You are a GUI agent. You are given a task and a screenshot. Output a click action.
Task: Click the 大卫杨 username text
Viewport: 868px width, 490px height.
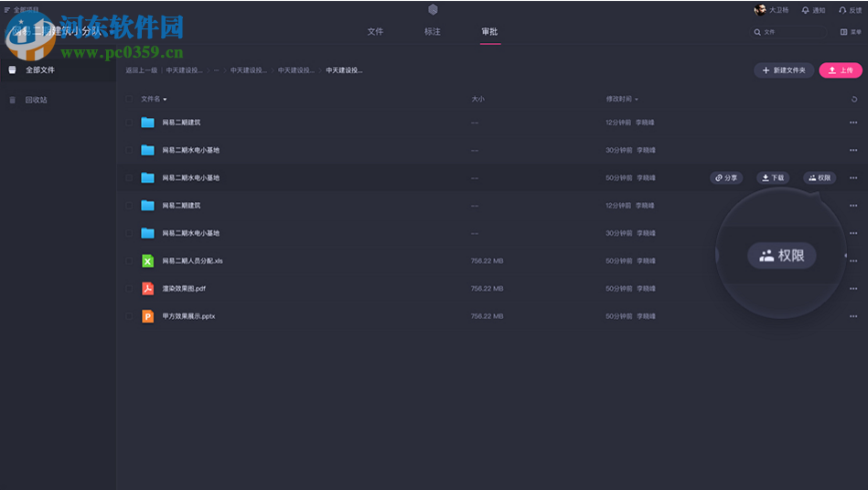pos(779,10)
